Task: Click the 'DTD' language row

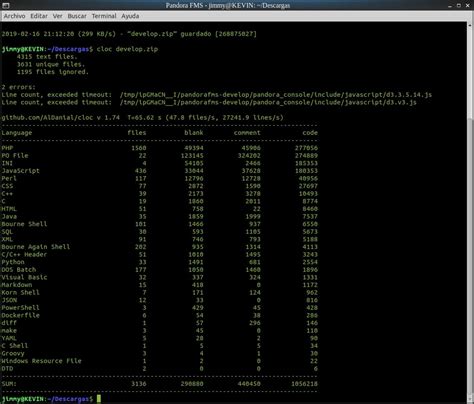Action: pos(159,369)
